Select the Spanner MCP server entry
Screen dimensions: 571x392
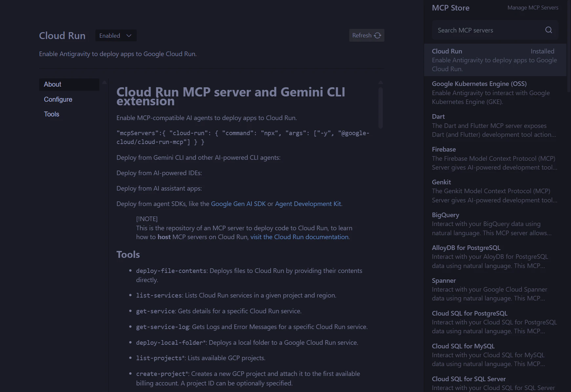coord(495,290)
